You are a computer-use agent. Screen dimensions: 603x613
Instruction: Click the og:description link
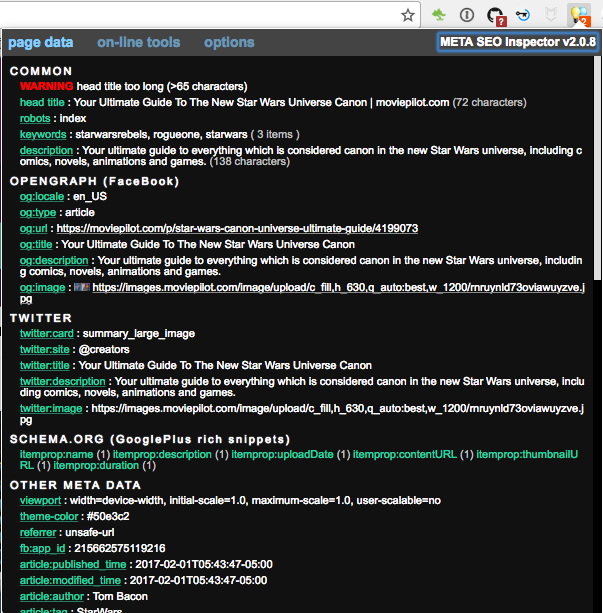tap(54, 261)
